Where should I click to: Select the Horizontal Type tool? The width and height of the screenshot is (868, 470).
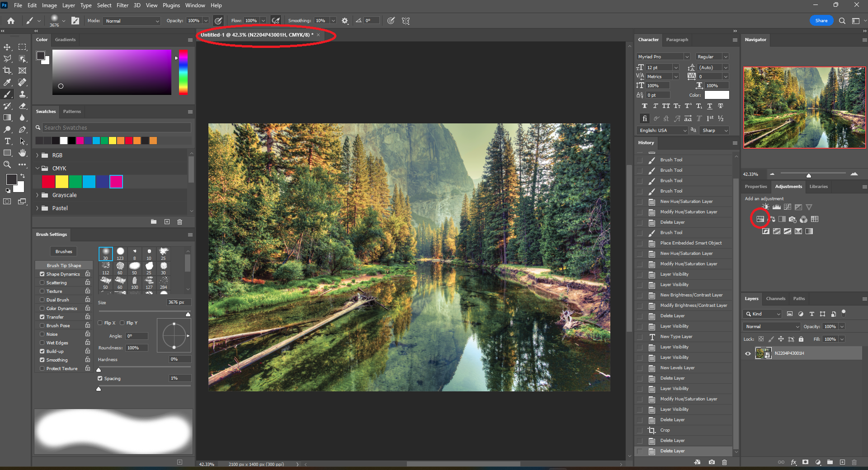8,141
